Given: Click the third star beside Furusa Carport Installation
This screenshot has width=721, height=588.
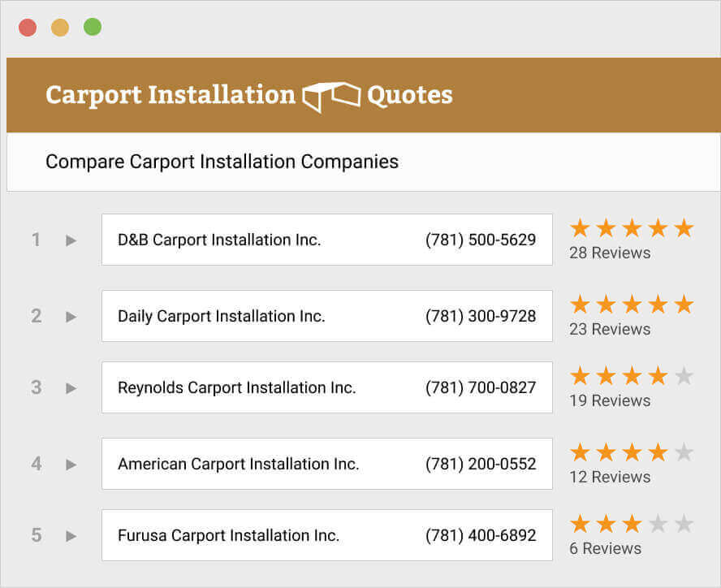Looking at the screenshot, I should (632, 524).
